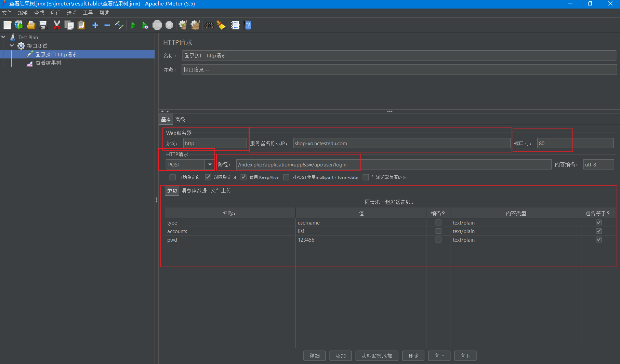Open the 文件 menu

click(x=7, y=13)
